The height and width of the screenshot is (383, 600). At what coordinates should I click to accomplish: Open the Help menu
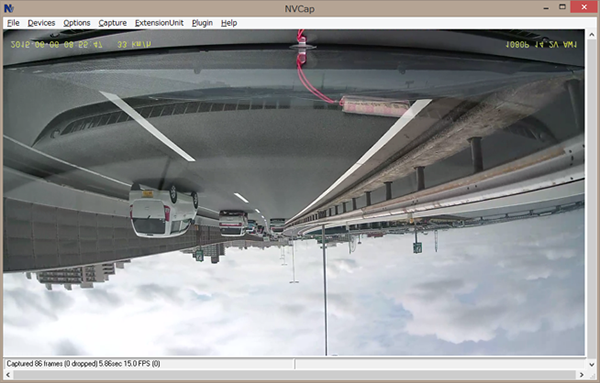point(229,23)
